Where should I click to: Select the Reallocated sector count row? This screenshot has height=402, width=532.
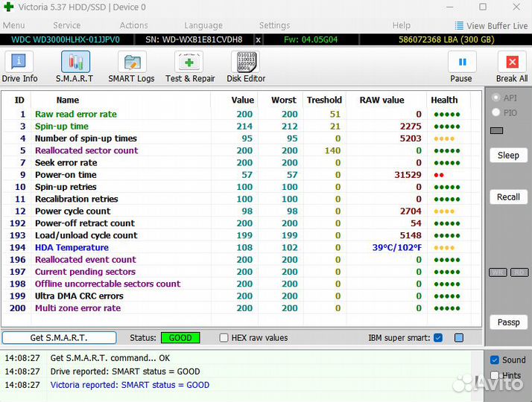point(86,150)
